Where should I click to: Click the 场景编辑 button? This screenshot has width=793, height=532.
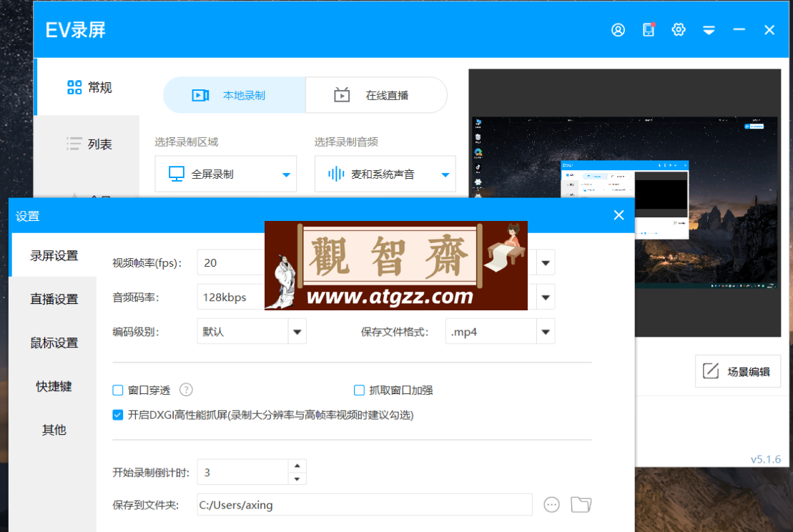click(738, 372)
